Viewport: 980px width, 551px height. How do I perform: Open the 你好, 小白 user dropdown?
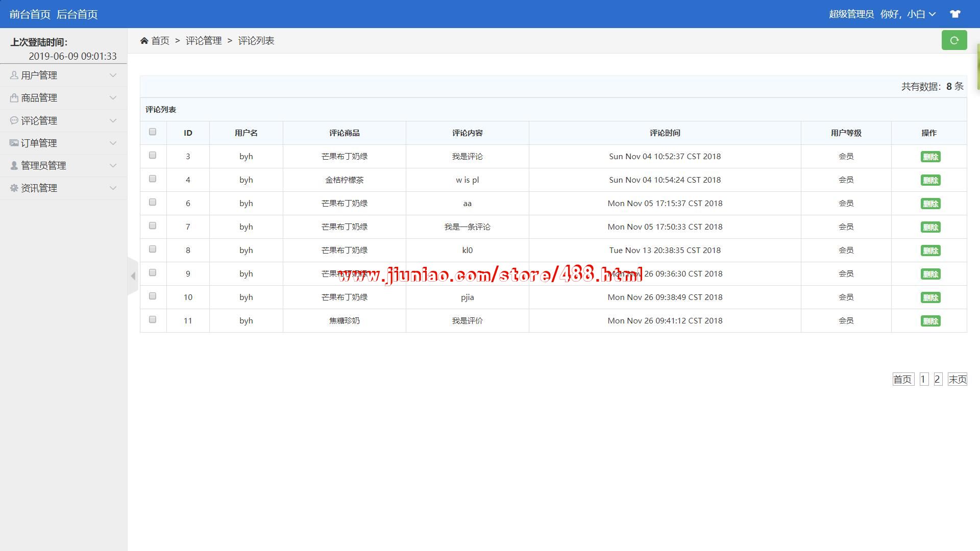click(908, 14)
